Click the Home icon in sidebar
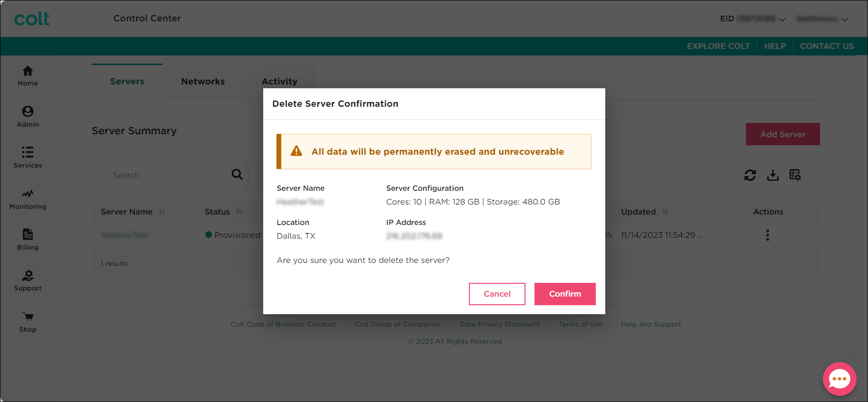Image resolution: width=868 pixels, height=402 pixels. (28, 71)
